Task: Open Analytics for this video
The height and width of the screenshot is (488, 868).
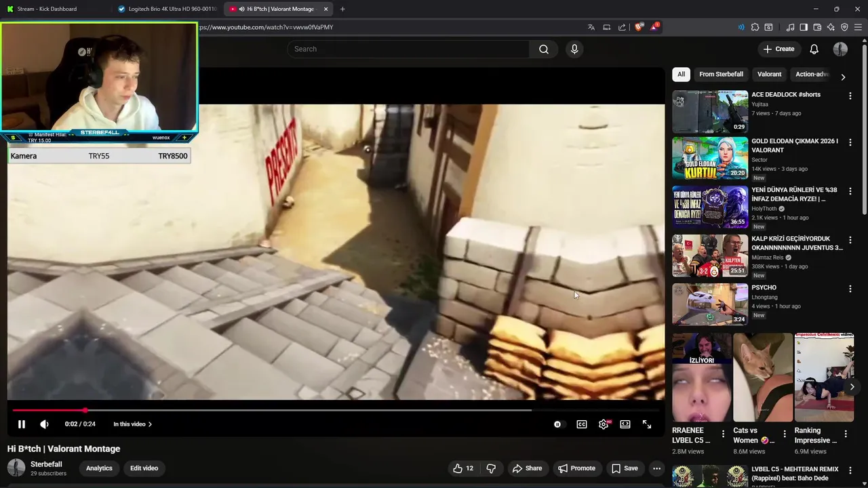Action: point(99,468)
